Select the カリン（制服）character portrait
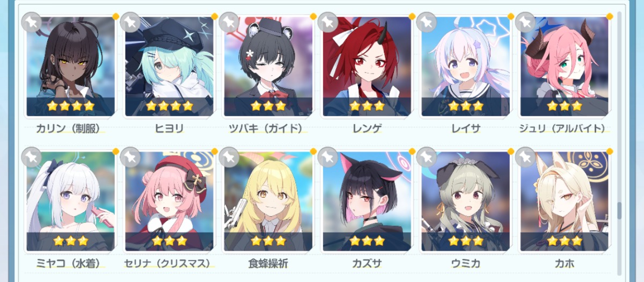The width and height of the screenshot is (644, 282). pos(71,67)
